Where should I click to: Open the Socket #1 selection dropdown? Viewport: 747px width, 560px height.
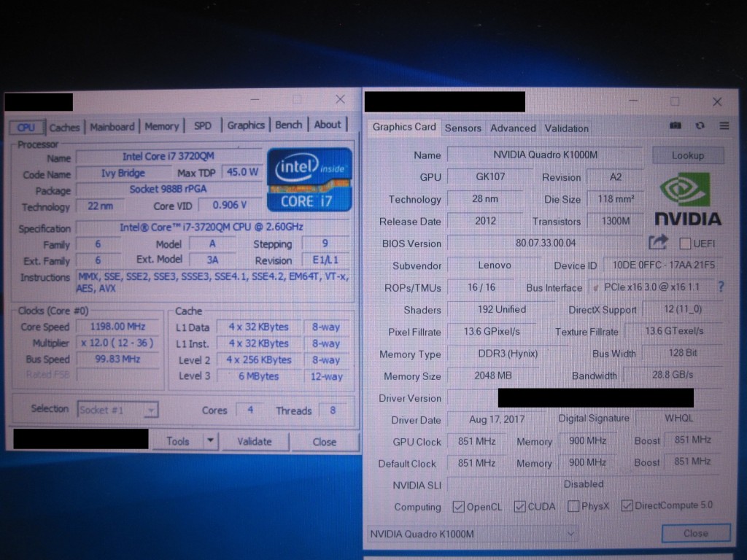[117, 410]
